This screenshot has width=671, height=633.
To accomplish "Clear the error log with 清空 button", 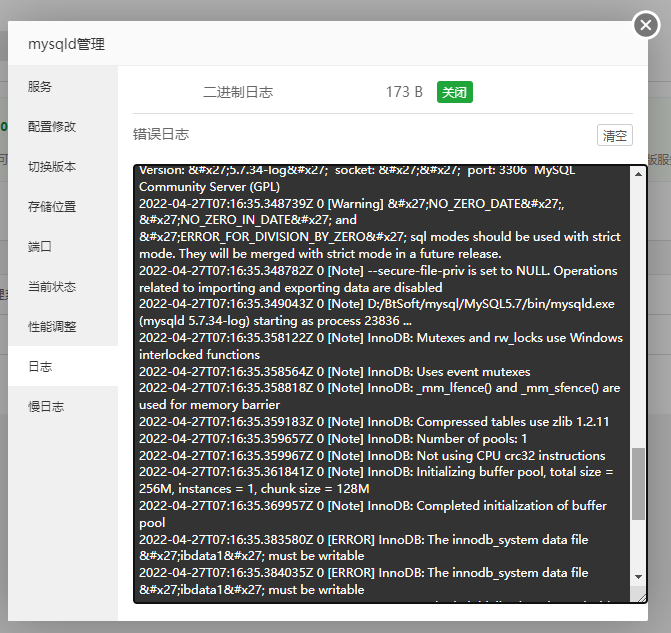I will point(615,135).
